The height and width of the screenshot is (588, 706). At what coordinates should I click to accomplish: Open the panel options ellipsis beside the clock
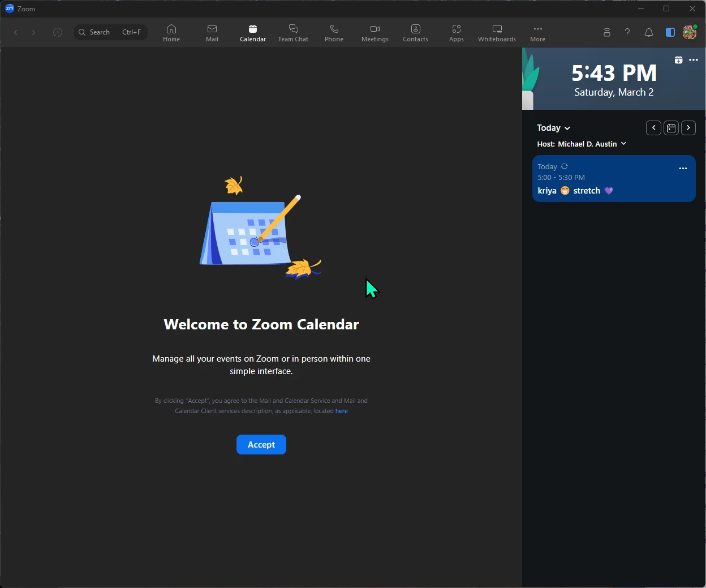pos(694,60)
